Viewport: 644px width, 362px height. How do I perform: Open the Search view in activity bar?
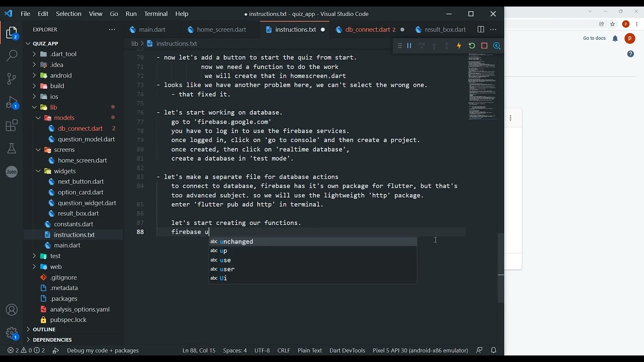(x=12, y=56)
